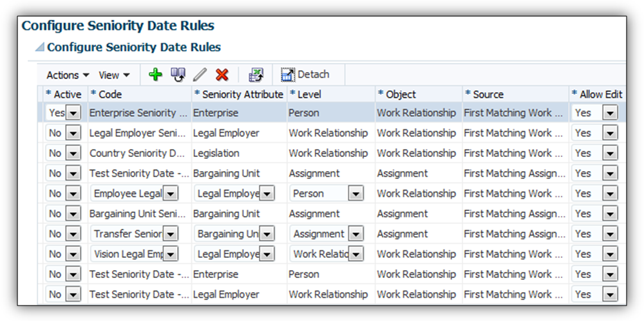Open Active dropdown for Enterprise Seniority row
644x321 pixels.
click(73, 113)
